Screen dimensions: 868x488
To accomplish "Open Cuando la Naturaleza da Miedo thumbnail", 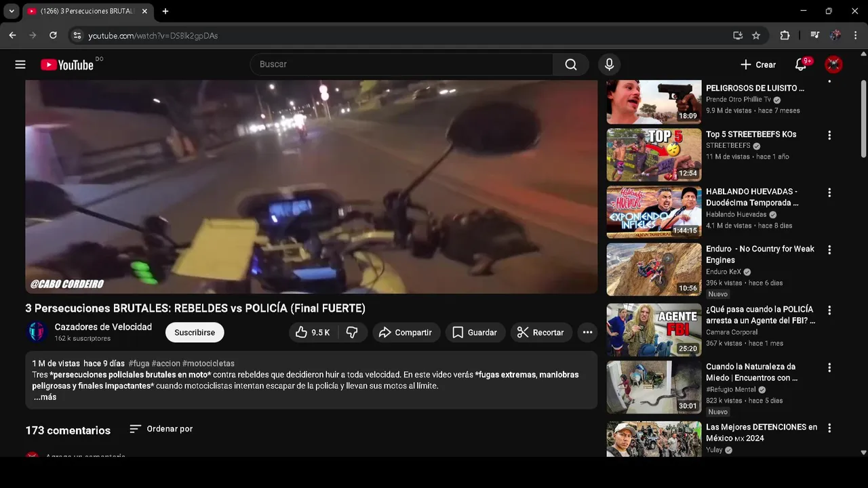I will coord(654,387).
